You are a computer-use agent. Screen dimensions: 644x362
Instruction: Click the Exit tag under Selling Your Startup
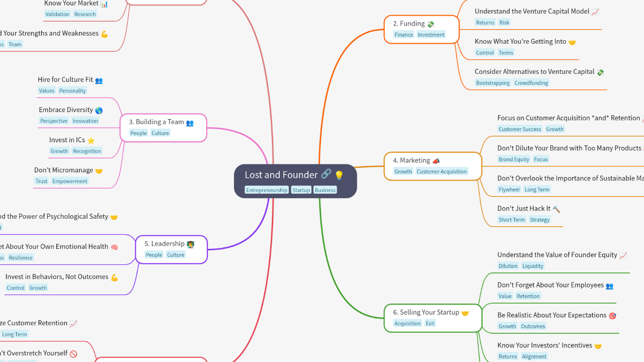[430, 323]
